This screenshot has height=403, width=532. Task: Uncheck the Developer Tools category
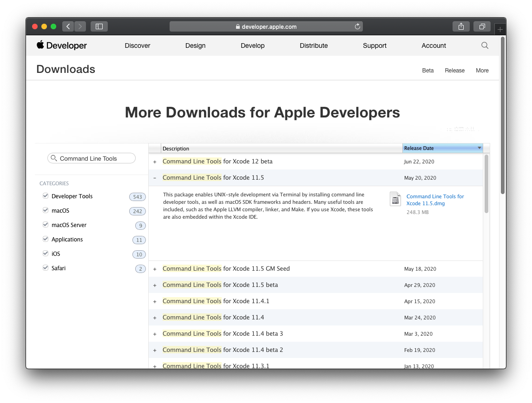(46, 196)
